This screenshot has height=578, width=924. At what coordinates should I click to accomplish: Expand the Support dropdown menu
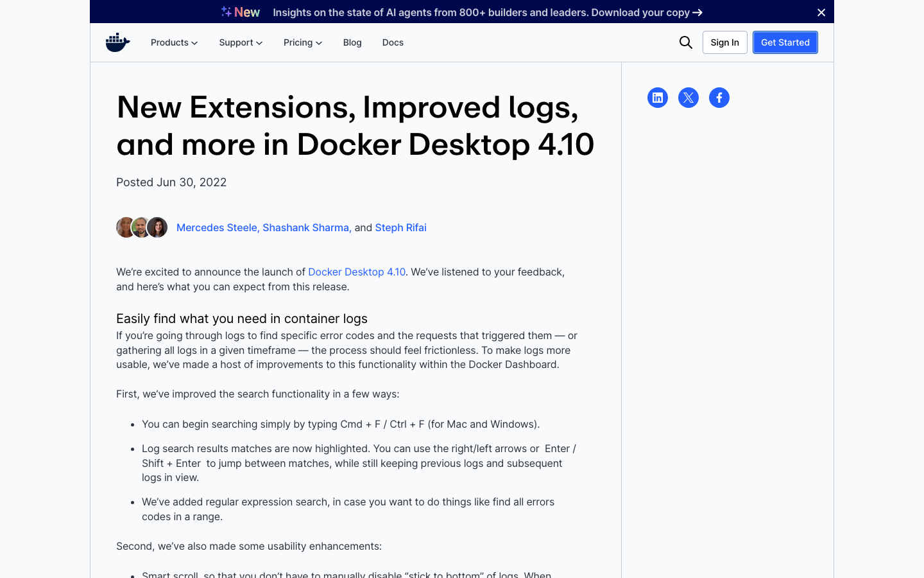point(241,42)
